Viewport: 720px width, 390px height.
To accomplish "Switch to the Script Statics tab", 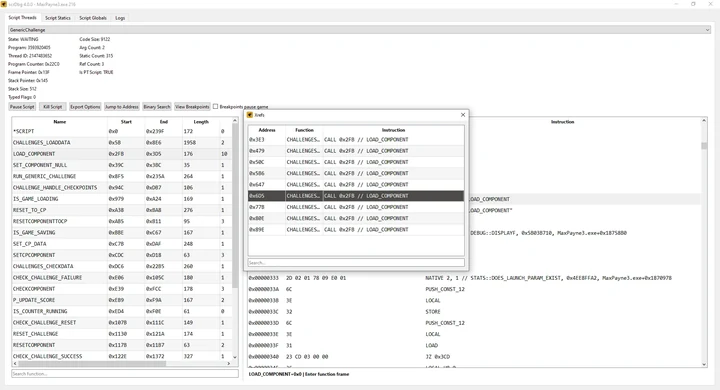I will [58, 18].
